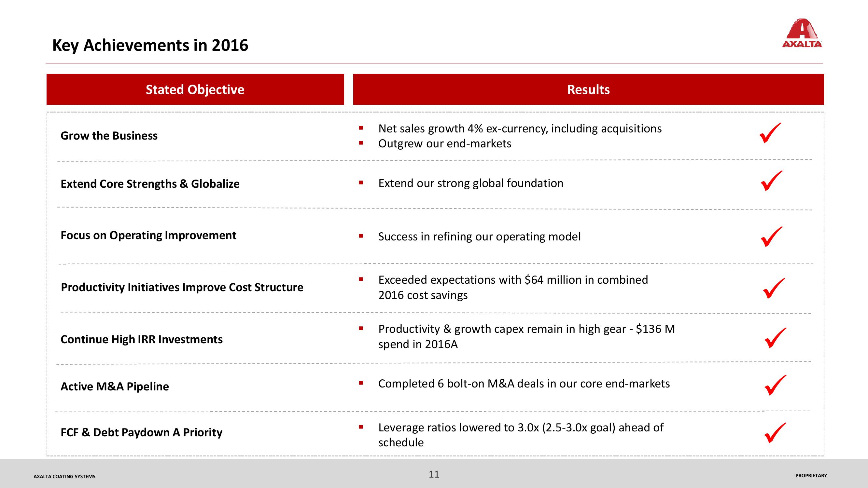
Task: Click the checkmark for $136 M capex spend
Action: pyautogui.click(x=776, y=338)
